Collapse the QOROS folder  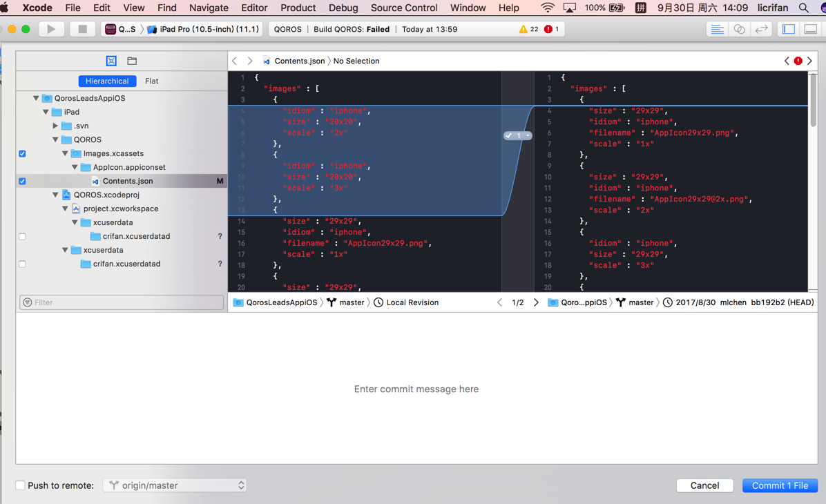tap(55, 139)
